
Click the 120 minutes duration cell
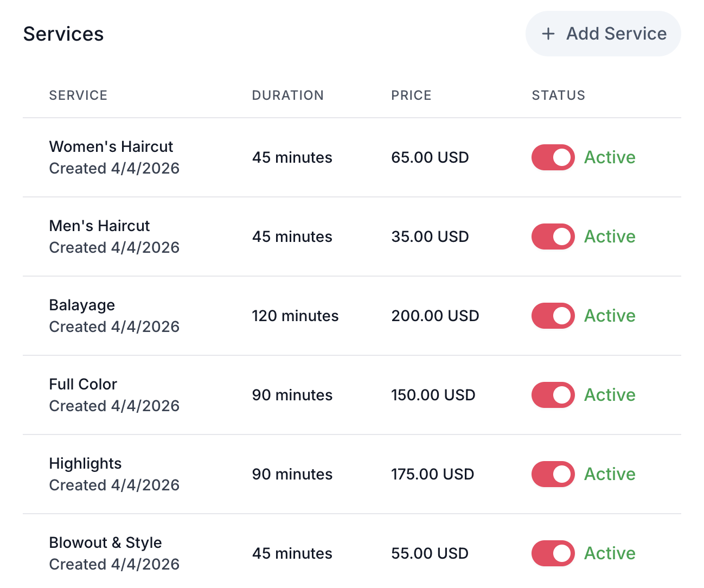click(295, 316)
